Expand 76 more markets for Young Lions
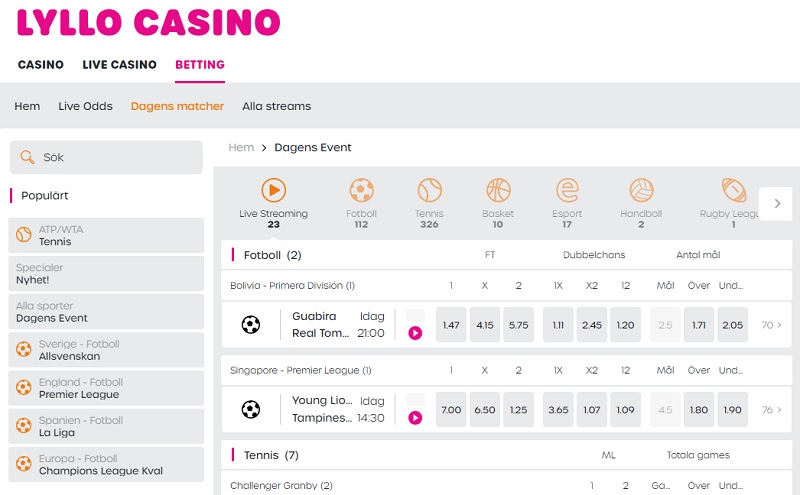The height and width of the screenshot is (495, 800). [771, 410]
